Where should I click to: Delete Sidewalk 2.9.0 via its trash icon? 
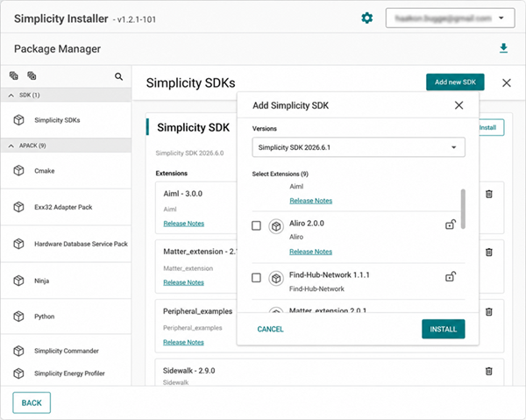489,371
